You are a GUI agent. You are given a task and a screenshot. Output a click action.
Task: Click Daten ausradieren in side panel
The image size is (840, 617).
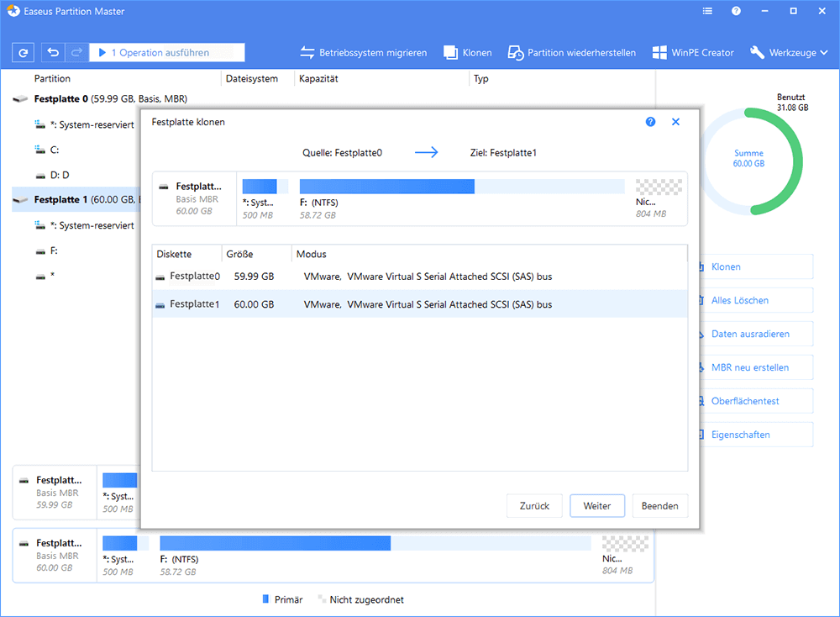point(755,334)
